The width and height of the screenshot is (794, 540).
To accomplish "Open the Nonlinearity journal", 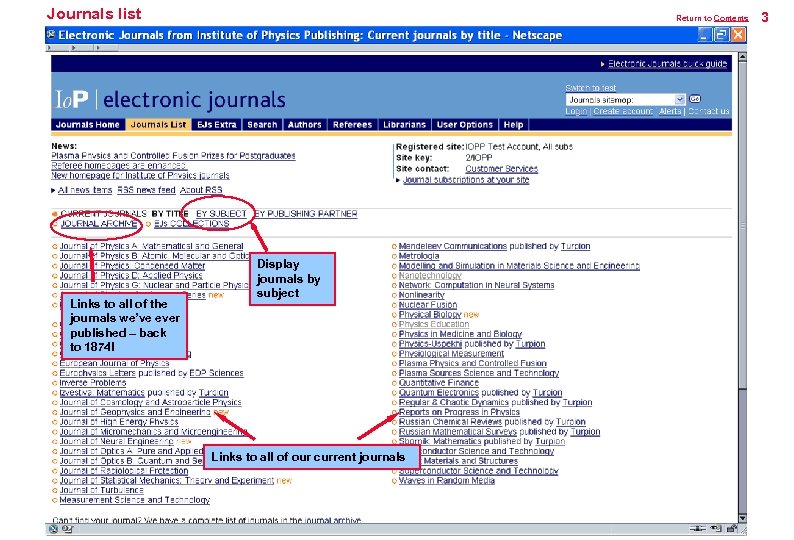I will (421, 295).
